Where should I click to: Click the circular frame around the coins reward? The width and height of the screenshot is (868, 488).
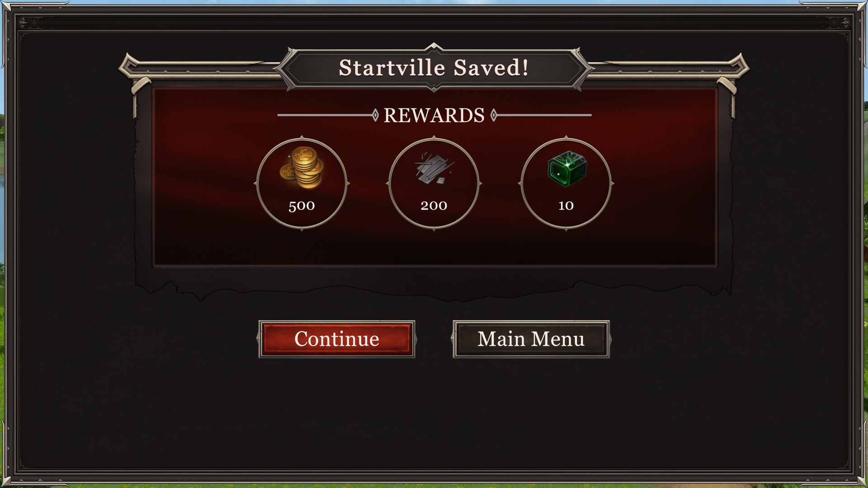(302, 183)
